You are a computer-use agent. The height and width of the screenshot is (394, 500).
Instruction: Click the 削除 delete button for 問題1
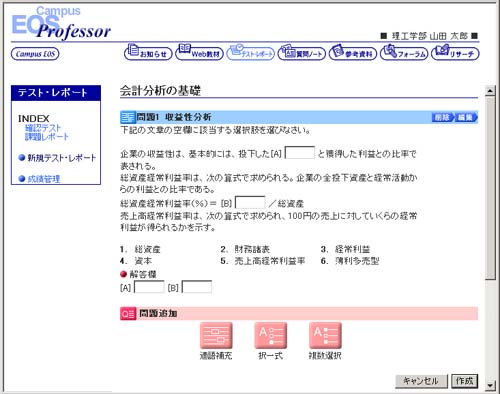click(x=443, y=117)
